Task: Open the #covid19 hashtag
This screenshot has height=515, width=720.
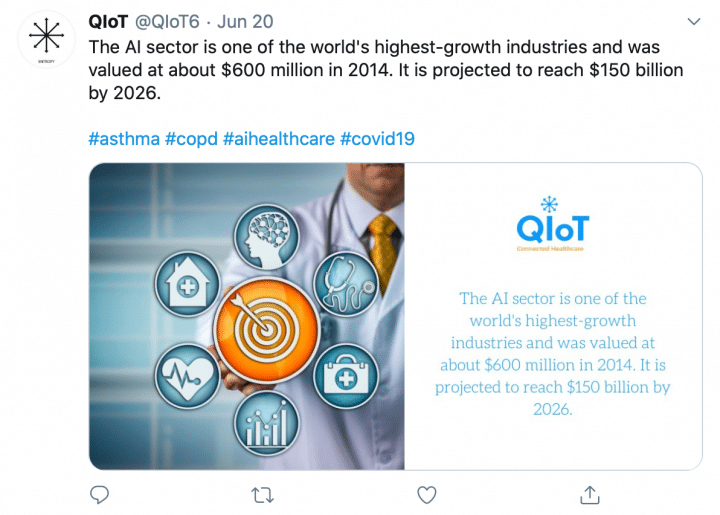Action: click(x=377, y=138)
